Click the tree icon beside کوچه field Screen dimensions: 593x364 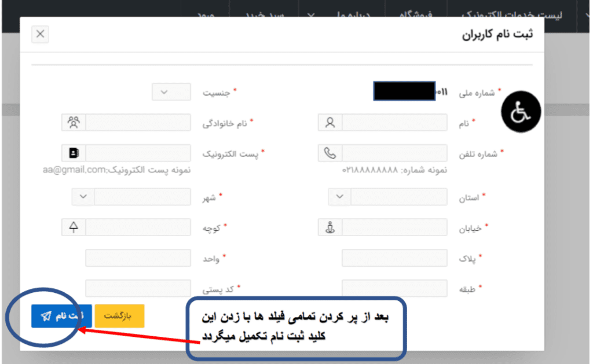point(74,227)
